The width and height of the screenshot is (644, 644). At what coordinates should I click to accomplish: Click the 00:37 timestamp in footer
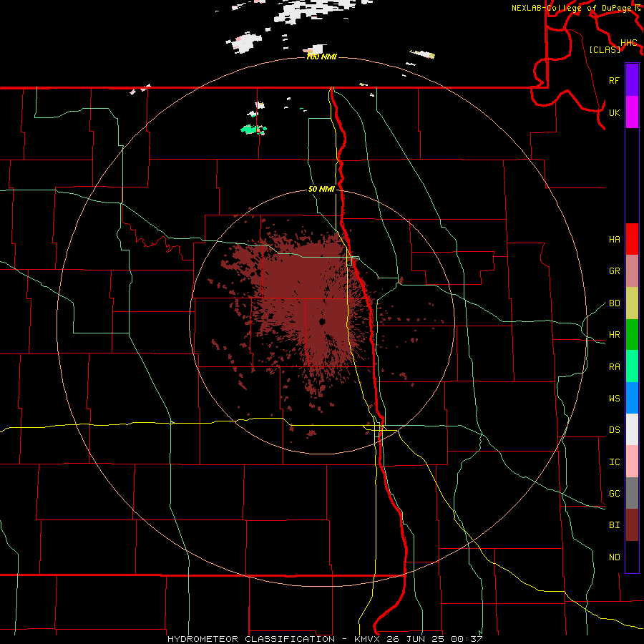[467, 639]
